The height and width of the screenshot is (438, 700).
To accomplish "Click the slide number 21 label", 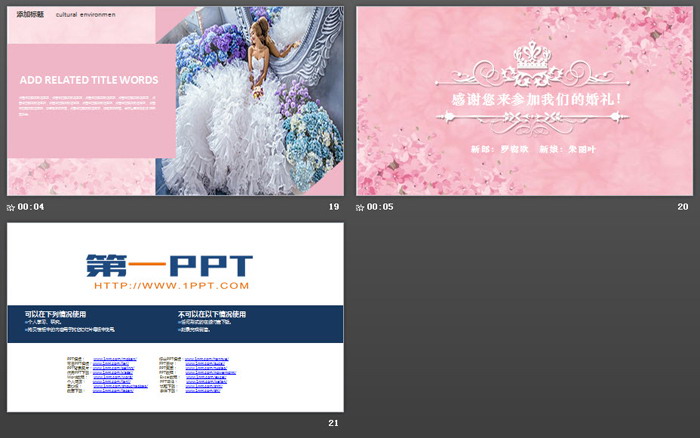I will point(333,423).
